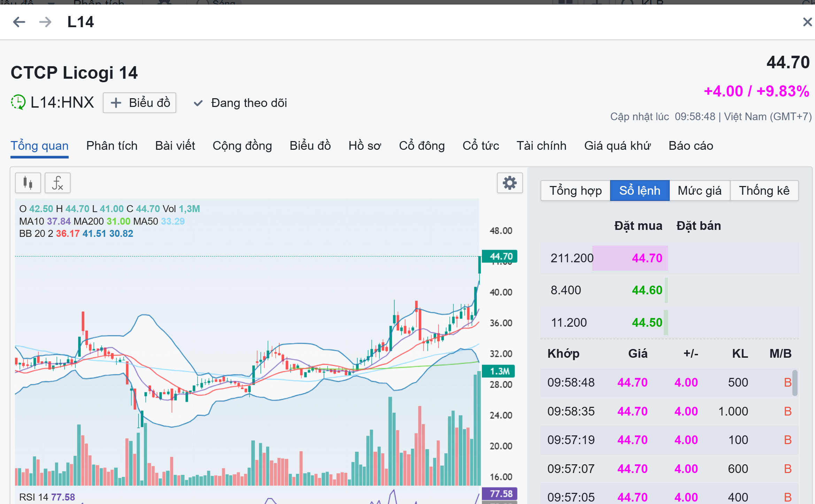View the Giá quá khứ tab
The image size is (815, 504).
point(617,146)
